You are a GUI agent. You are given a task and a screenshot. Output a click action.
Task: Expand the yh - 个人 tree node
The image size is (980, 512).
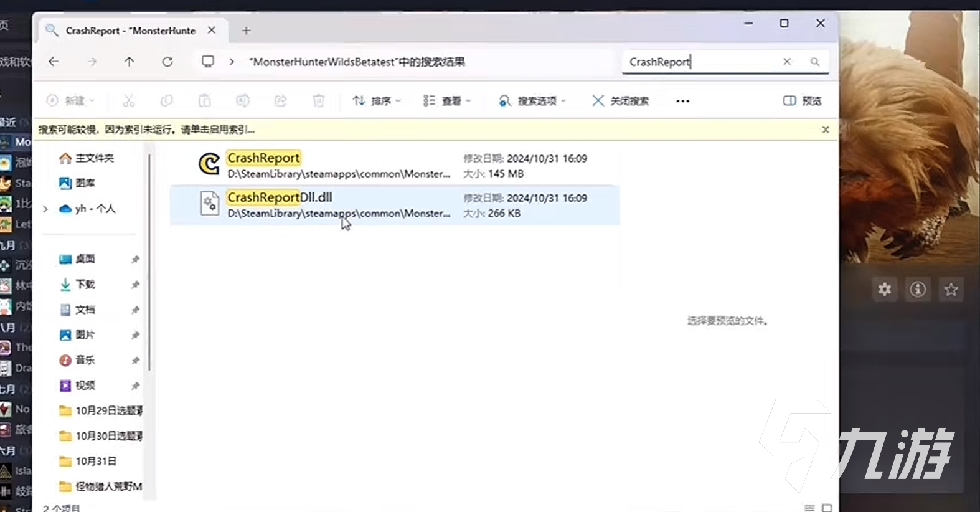click(45, 209)
